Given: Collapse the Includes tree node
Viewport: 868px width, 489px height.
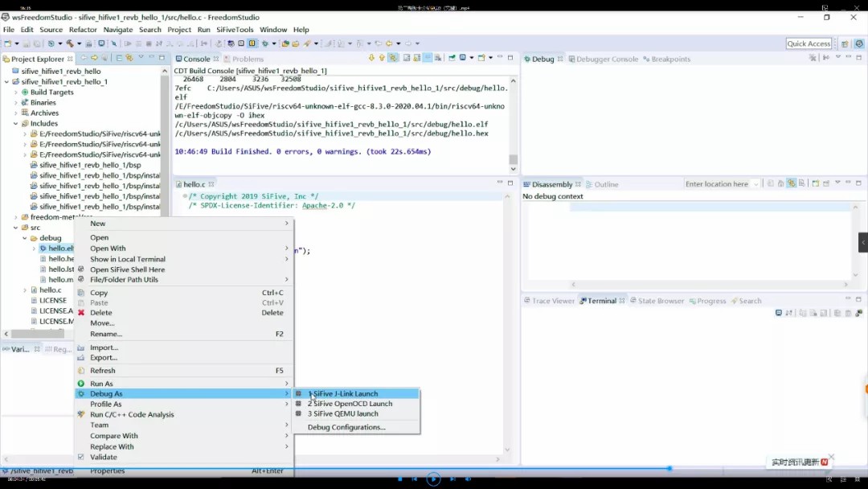Looking at the screenshot, I should 15,124.
